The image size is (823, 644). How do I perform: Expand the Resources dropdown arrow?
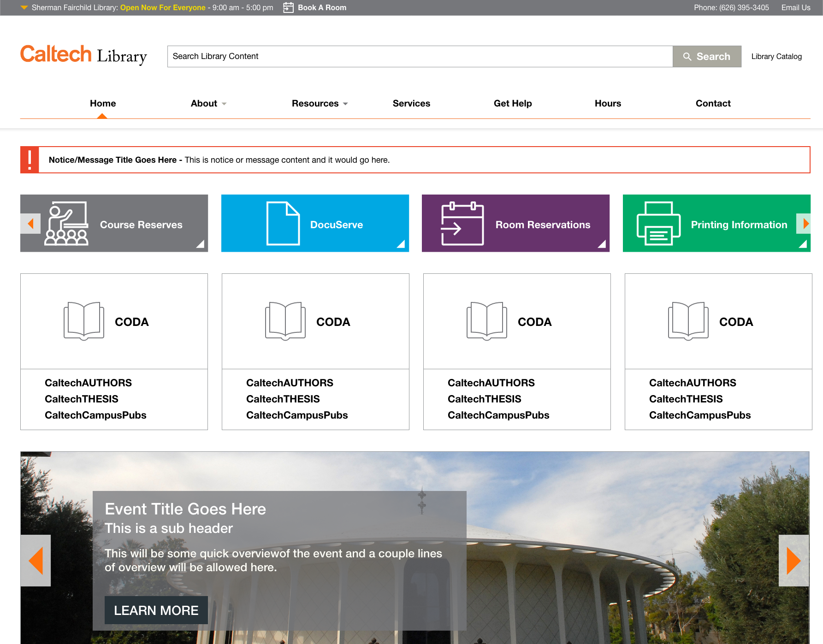[x=345, y=104]
